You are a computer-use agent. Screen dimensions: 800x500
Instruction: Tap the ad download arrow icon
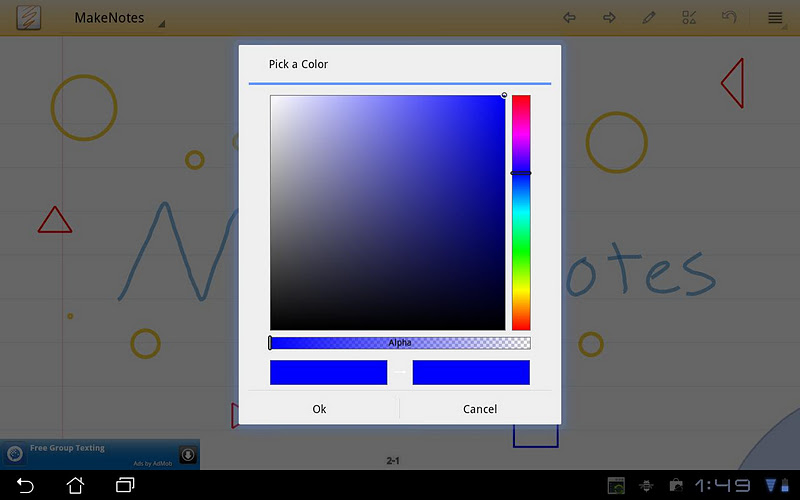coord(188,454)
